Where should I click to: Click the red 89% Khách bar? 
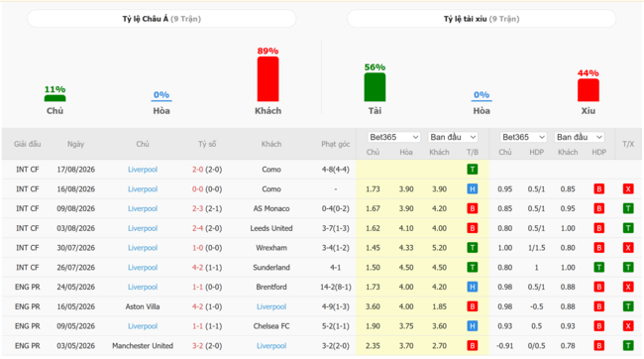tap(268, 79)
